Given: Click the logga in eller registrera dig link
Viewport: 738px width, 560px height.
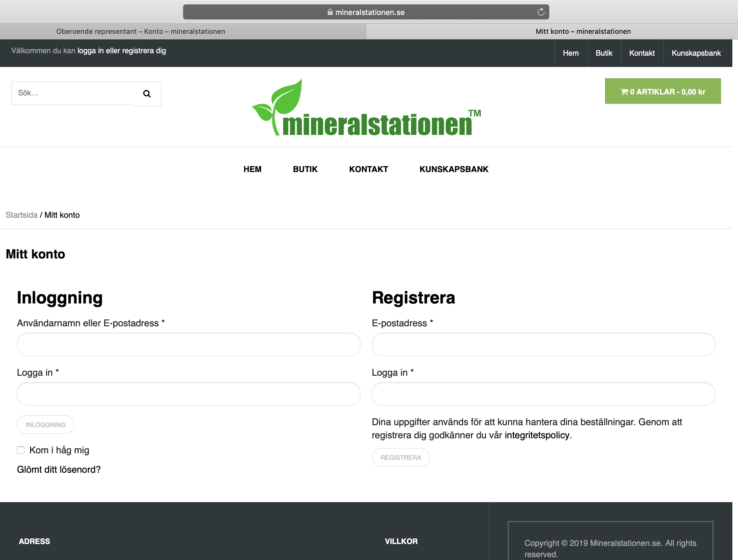Looking at the screenshot, I should [x=122, y=51].
